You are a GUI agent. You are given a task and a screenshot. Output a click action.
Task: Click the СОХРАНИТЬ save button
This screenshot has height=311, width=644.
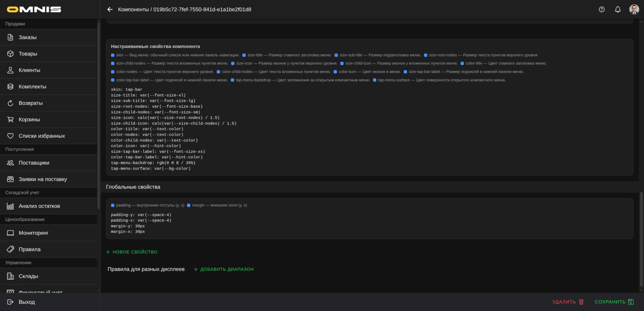click(x=614, y=302)
